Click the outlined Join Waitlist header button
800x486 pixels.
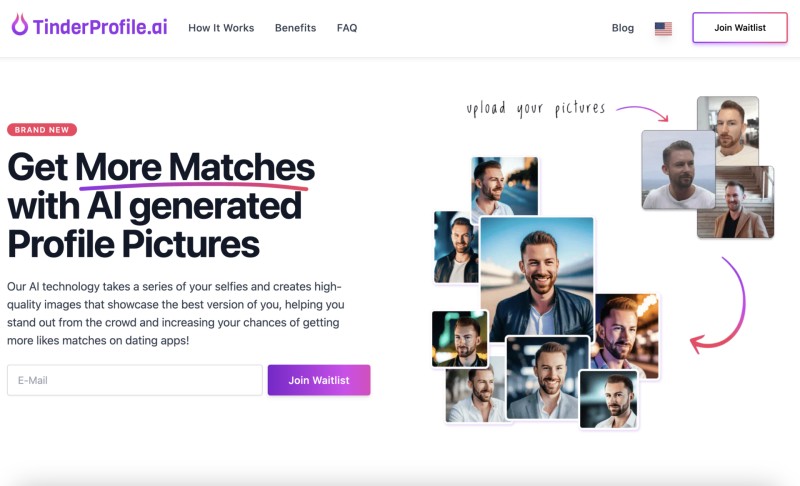tap(740, 28)
